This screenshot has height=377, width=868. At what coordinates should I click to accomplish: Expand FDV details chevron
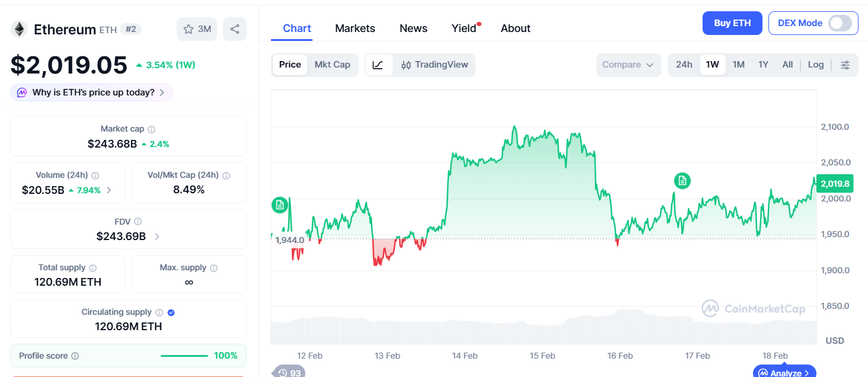click(x=157, y=237)
